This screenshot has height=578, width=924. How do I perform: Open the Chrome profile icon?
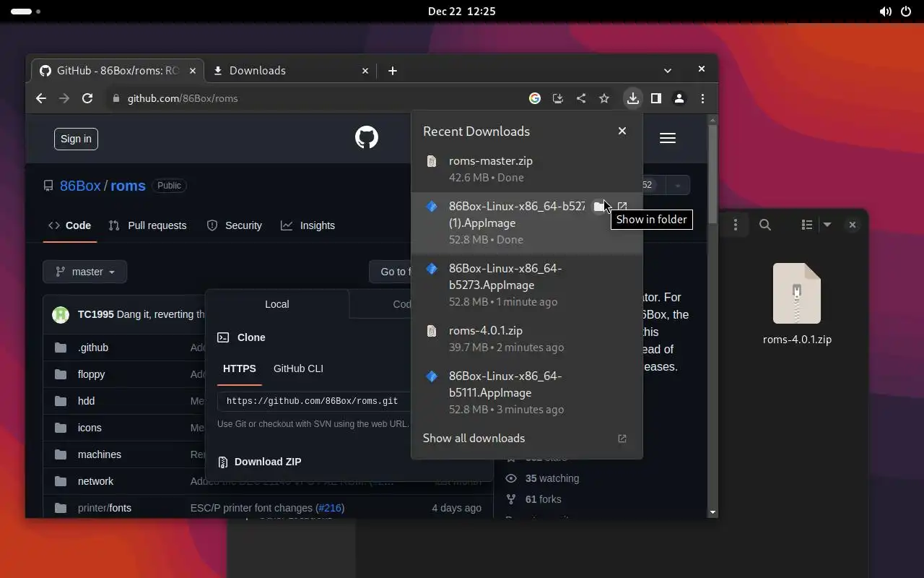[679, 98]
